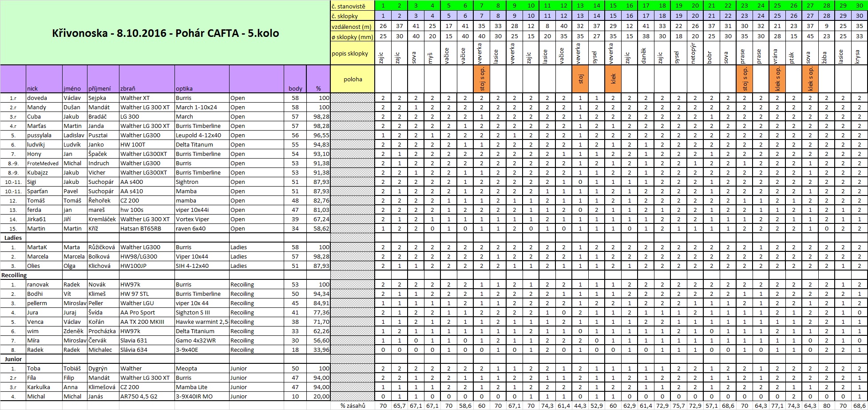Click the 'popis sklopky' label cell
Viewport: 868px width, 410px height.
(353, 53)
